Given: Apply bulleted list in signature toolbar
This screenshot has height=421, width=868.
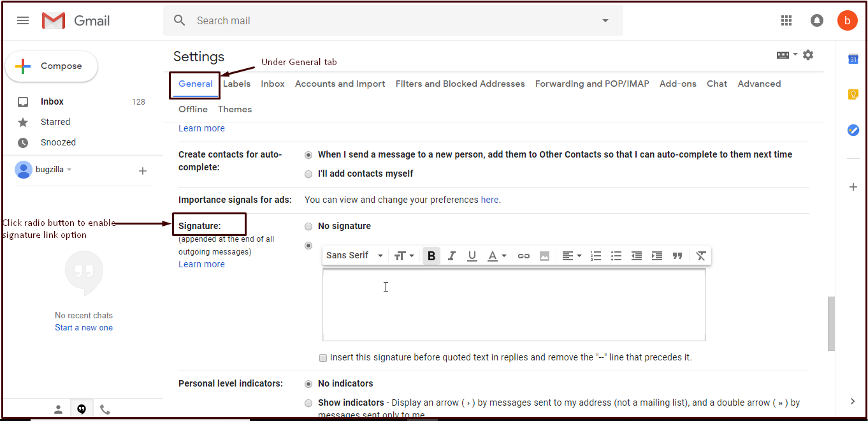Looking at the screenshot, I should point(616,256).
